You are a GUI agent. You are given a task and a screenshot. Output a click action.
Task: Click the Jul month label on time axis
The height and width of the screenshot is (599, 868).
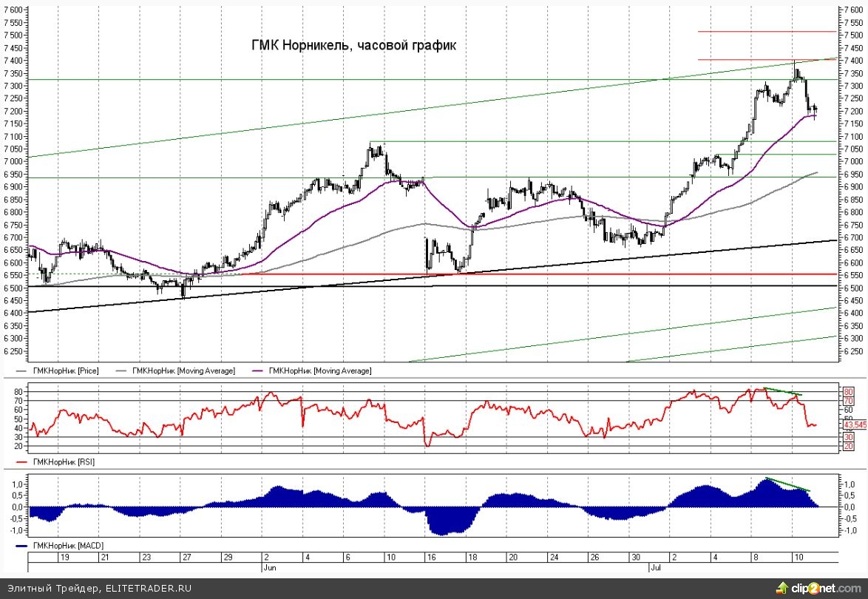point(655,569)
